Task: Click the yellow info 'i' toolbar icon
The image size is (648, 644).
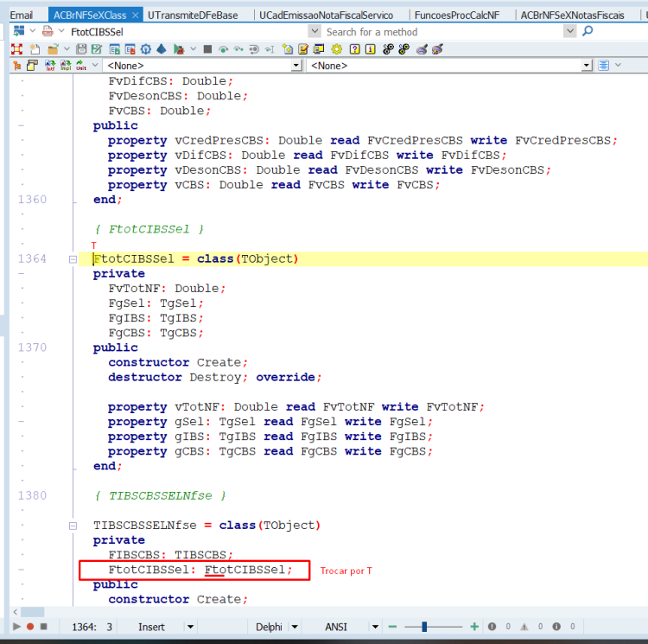Action: [x=371, y=49]
